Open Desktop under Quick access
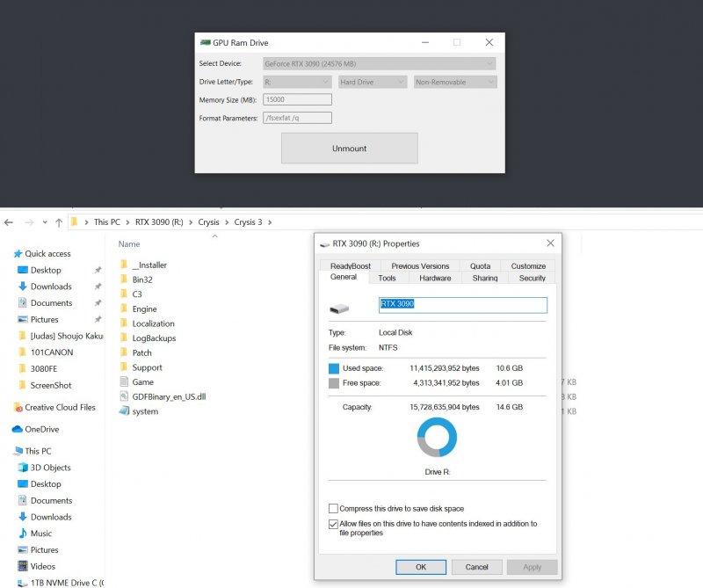Screen dimensions: 703x588 (46, 270)
